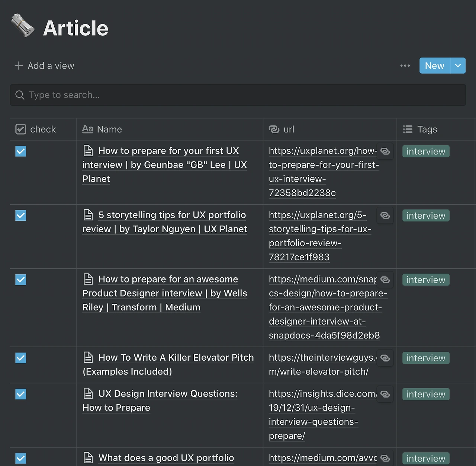The width and height of the screenshot is (476, 466).
Task: Click link icon on first uxplanet URL
Action: (385, 151)
